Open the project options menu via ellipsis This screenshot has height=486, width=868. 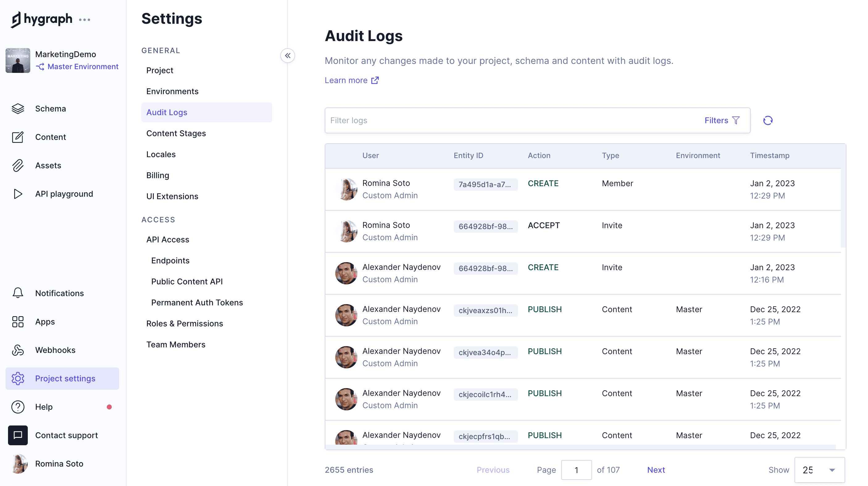tap(85, 19)
